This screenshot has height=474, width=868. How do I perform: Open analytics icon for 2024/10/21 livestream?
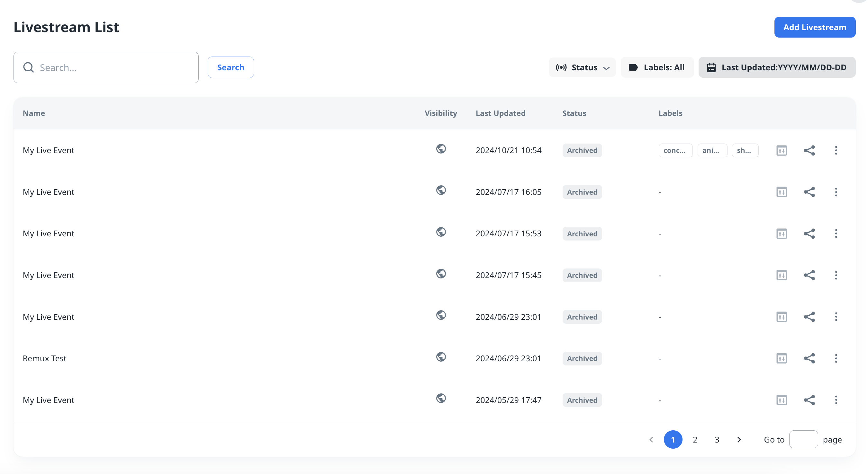782,150
